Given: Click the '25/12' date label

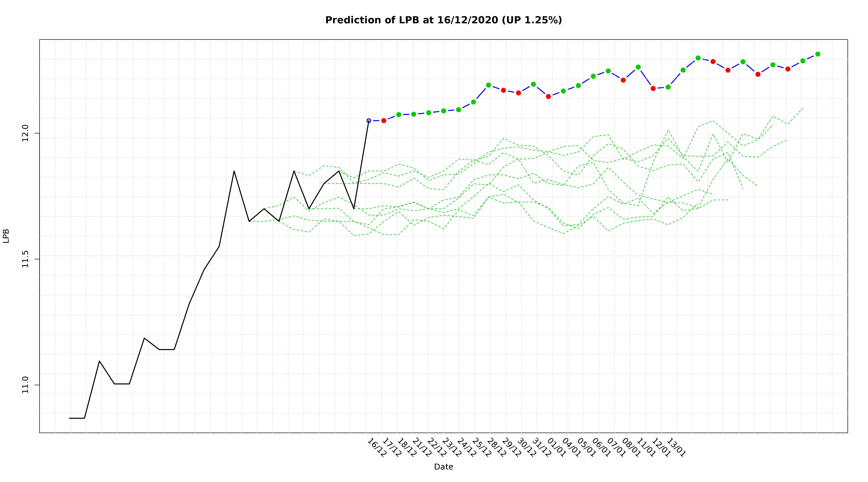Looking at the screenshot, I should [482, 448].
